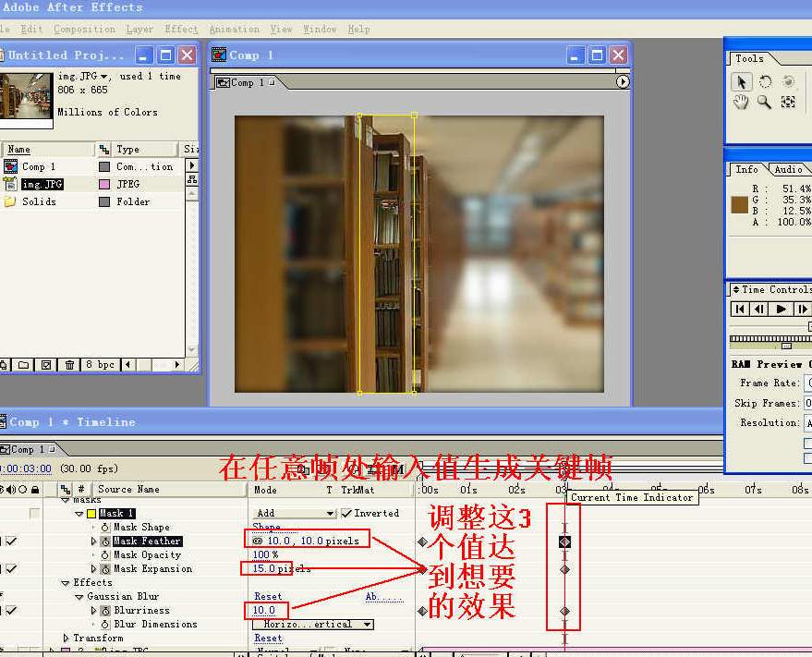This screenshot has width=812, height=657.
Task: Click the Mask Opacity stopwatch
Action: coord(105,555)
